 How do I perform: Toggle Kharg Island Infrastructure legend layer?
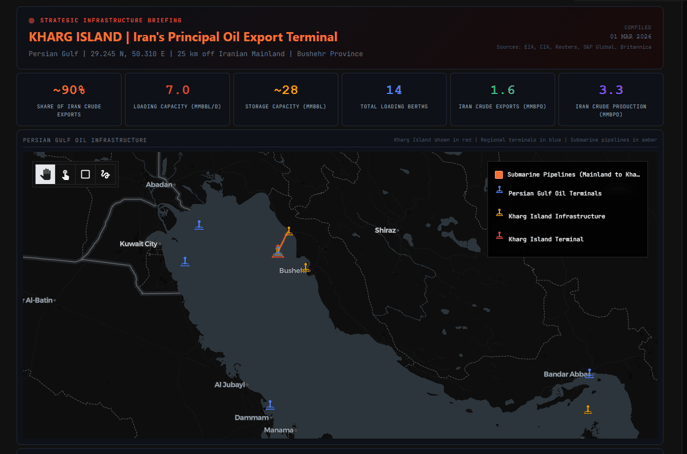[x=556, y=216]
